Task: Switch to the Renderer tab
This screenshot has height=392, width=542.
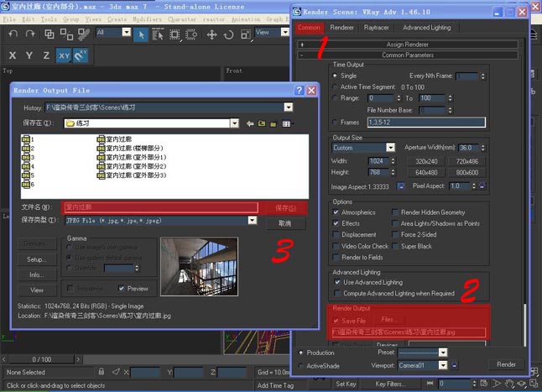Action: pyautogui.click(x=341, y=28)
